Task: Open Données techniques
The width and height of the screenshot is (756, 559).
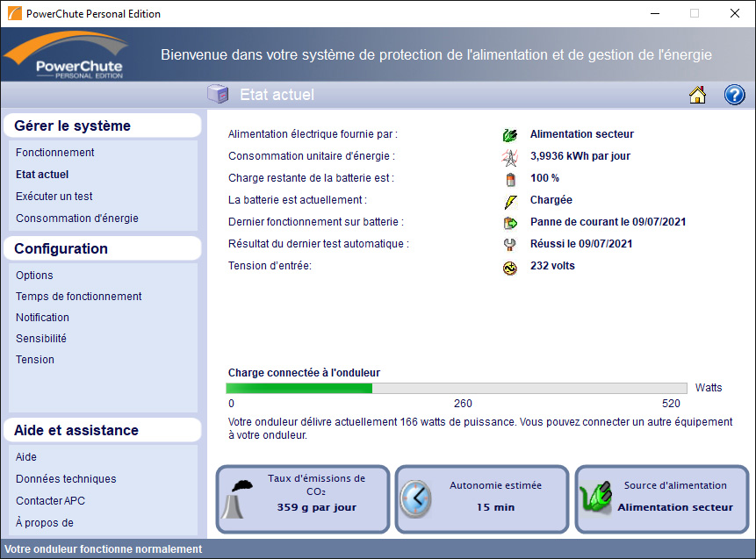Action: (x=66, y=479)
